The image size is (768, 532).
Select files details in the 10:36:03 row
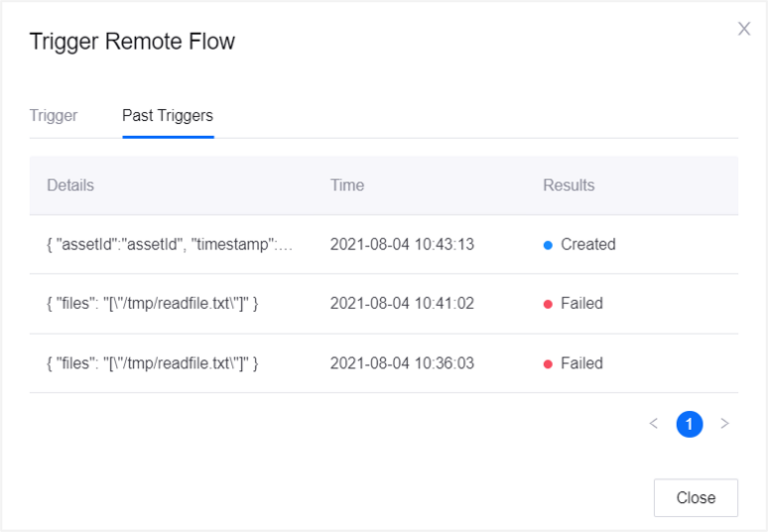tap(152, 363)
